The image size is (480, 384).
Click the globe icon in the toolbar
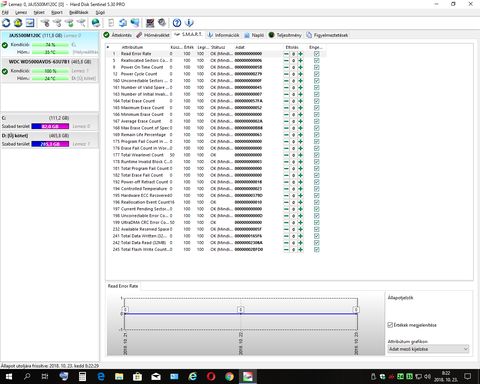pyautogui.click(x=96, y=23)
